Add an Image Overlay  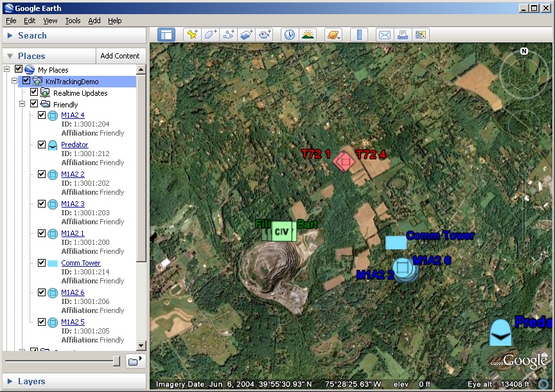(x=246, y=35)
